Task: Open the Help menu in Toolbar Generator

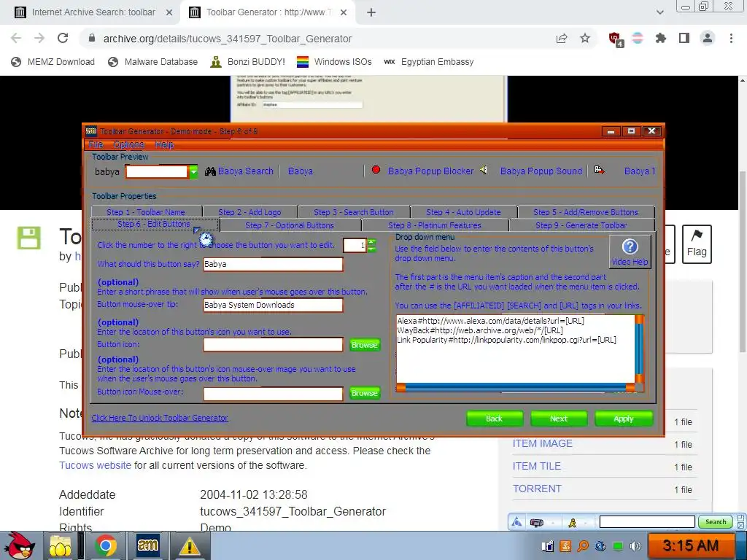Action: 164,144
